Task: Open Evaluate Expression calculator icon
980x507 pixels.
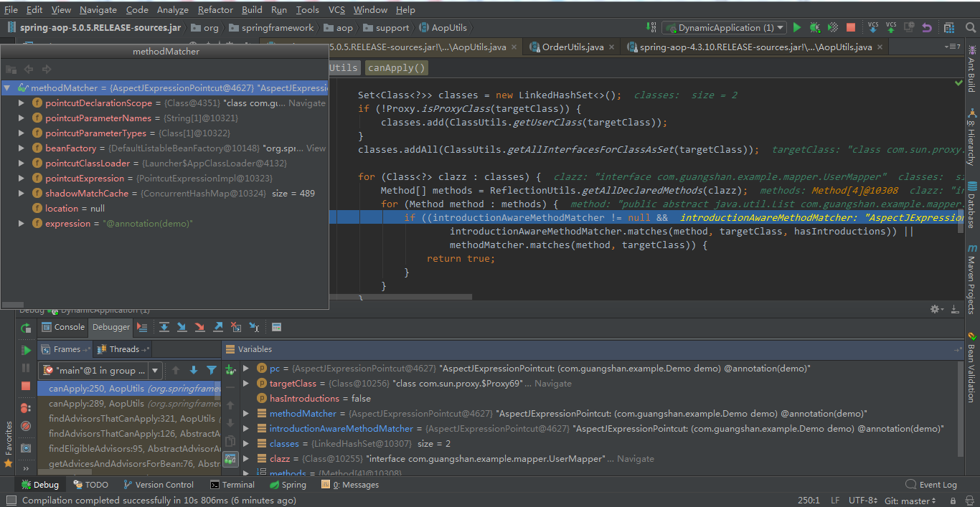Action: (276, 327)
